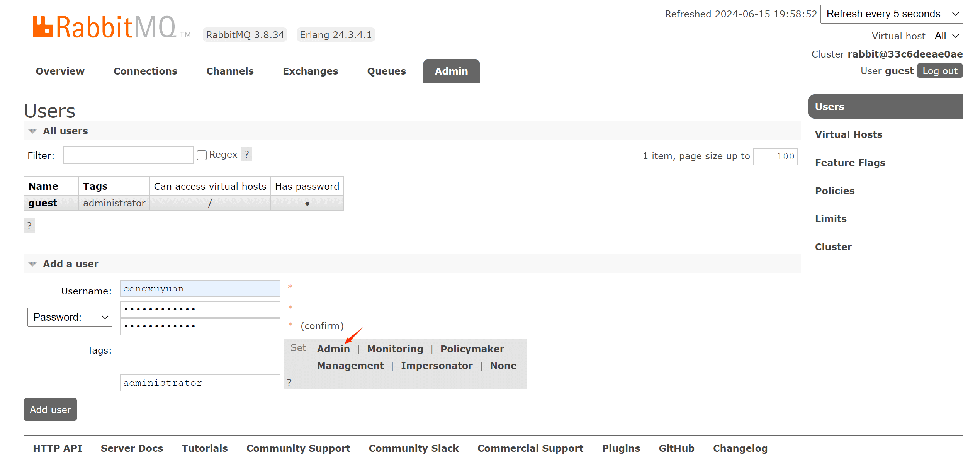
Task: Open the GitHub footer link
Action: tap(676, 448)
